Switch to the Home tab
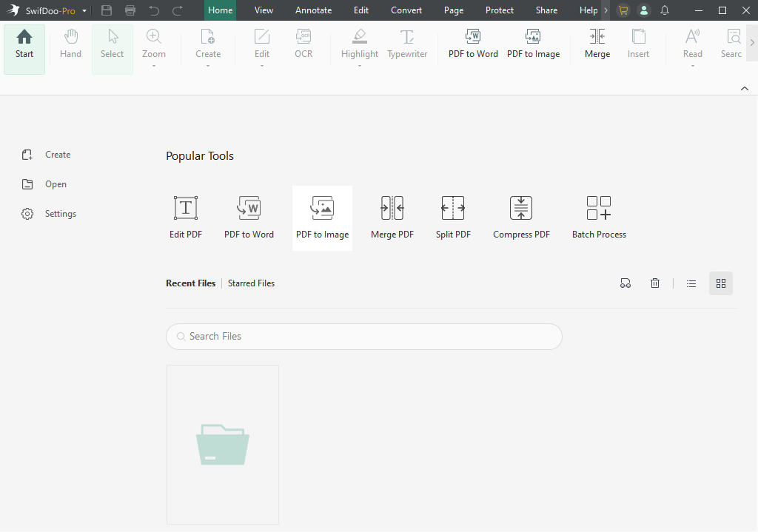The image size is (758, 532). 220,10
